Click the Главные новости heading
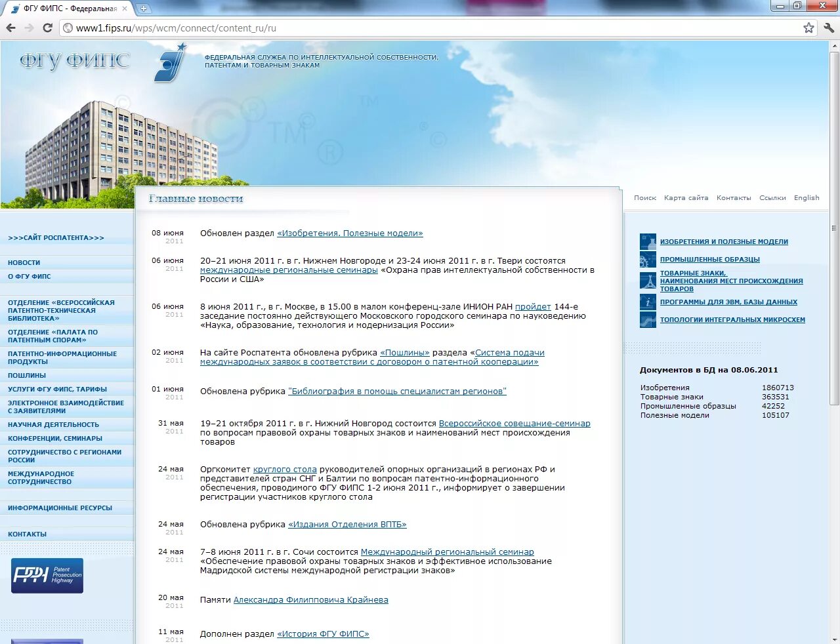840x644 pixels. [x=196, y=199]
